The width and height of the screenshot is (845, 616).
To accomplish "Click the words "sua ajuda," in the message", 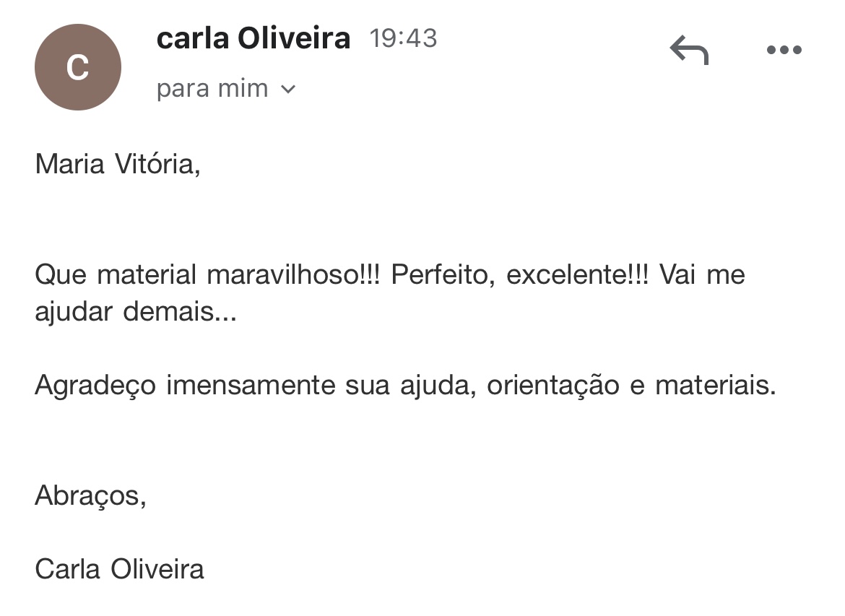I will point(411,386).
